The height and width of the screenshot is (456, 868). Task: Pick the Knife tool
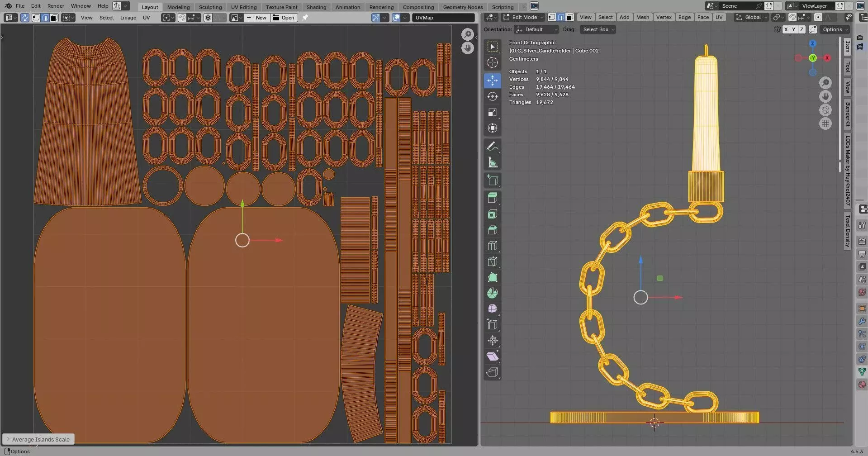pos(493,261)
